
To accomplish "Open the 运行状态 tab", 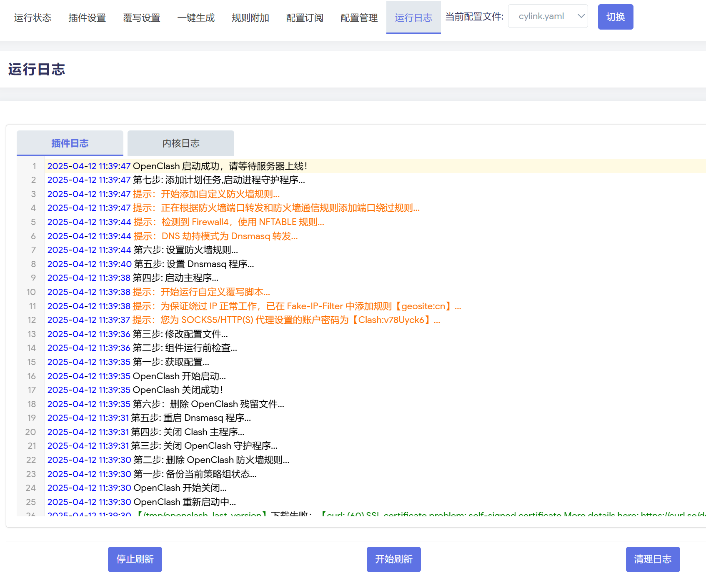I will coord(33,18).
